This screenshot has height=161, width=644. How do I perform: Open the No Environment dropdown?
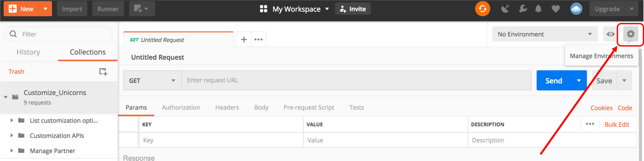point(545,34)
